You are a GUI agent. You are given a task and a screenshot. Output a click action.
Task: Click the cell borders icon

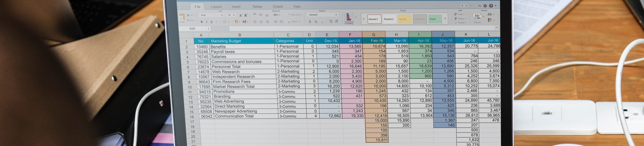[x=225, y=22]
